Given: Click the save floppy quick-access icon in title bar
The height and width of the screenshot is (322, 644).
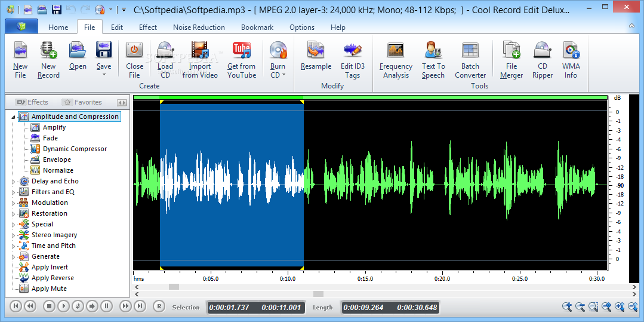Looking at the screenshot, I should coord(57,9).
